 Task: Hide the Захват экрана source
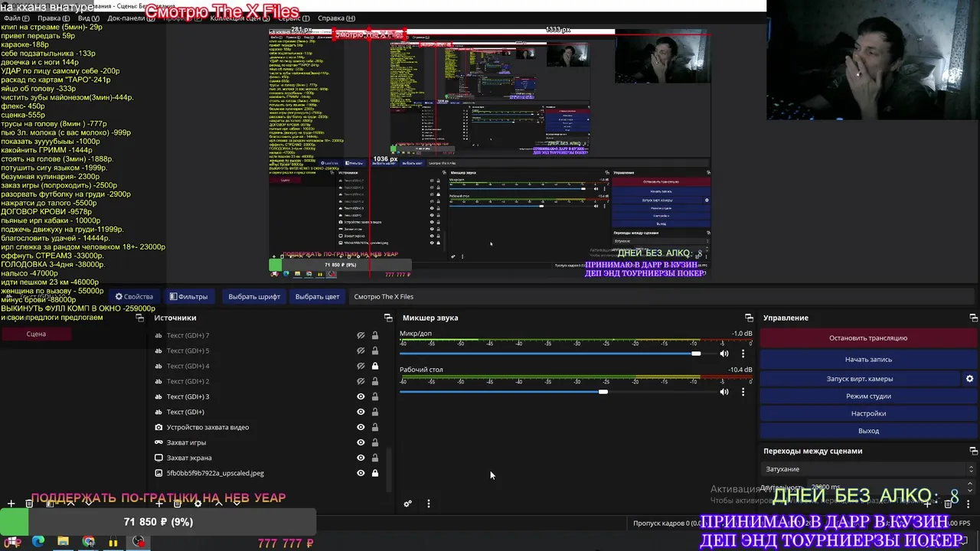pyautogui.click(x=361, y=458)
